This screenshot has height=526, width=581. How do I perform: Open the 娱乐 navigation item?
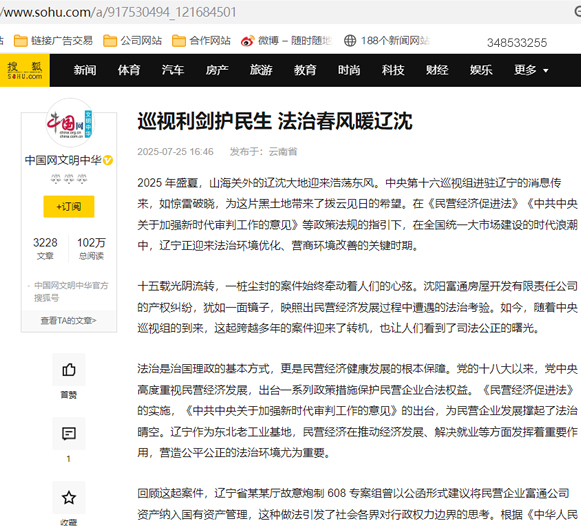(481, 70)
